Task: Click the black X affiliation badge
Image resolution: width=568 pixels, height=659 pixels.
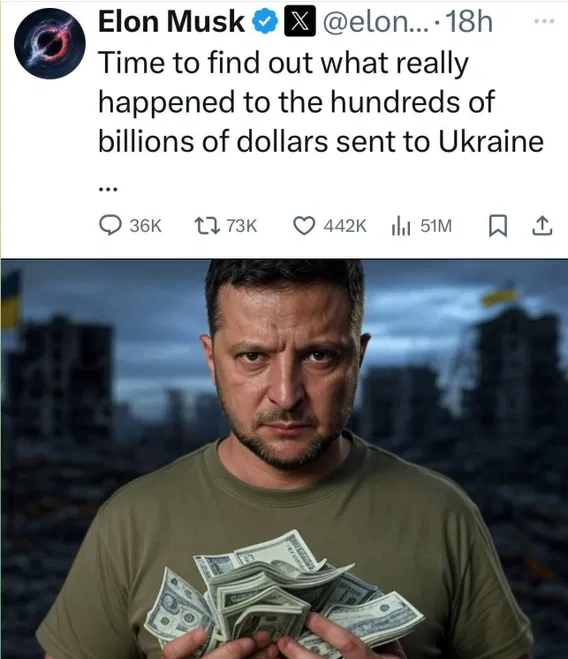Action: tap(300, 22)
